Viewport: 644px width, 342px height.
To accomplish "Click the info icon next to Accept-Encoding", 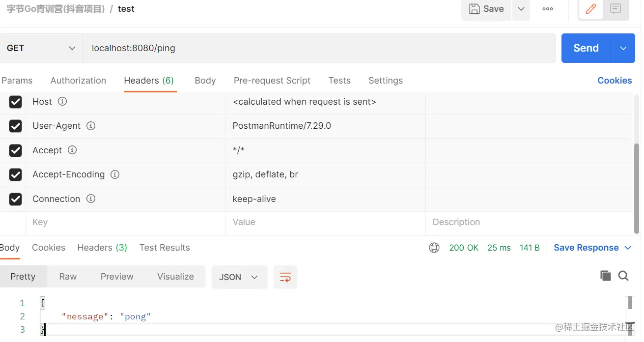I will coord(115,174).
